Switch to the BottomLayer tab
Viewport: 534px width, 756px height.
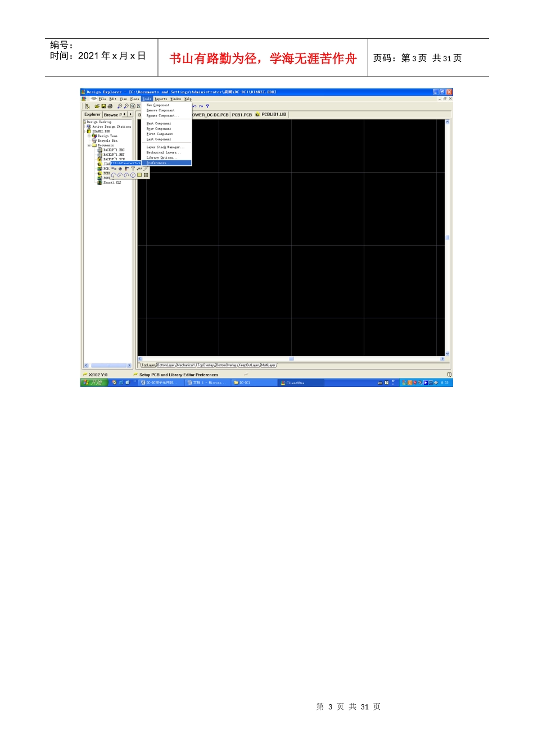tap(166, 365)
